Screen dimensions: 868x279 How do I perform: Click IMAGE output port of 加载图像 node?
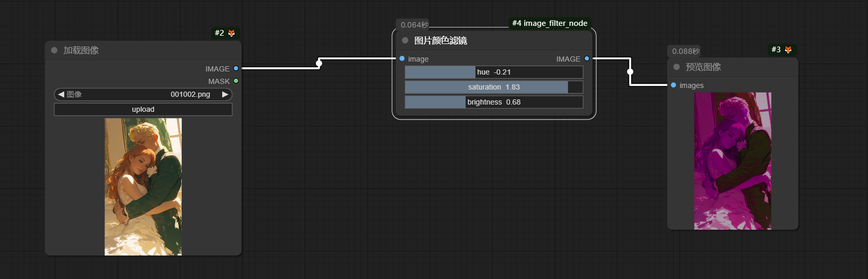(x=236, y=68)
